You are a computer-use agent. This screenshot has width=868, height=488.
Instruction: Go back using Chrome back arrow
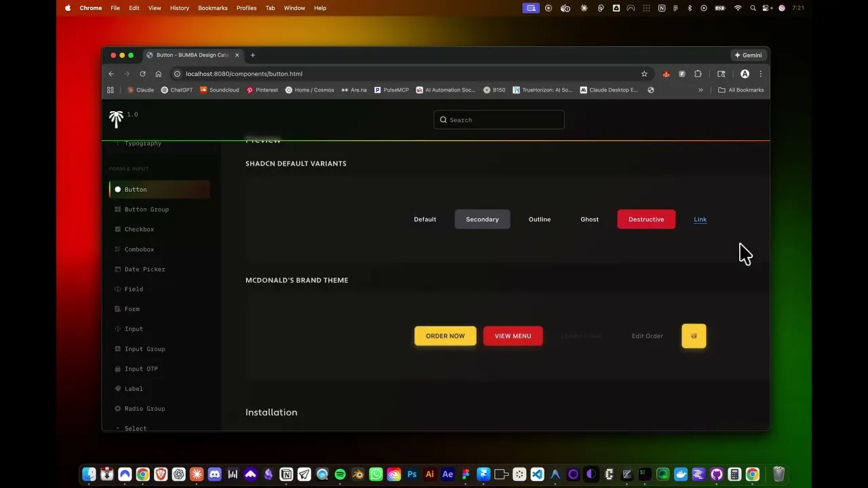pos(111,74)
